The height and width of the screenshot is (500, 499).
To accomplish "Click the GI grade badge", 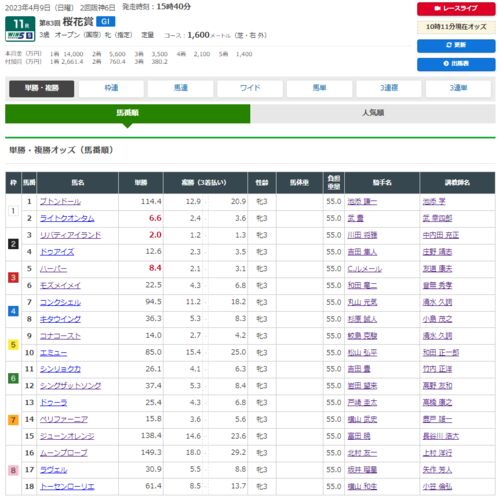I will [x=105, y=22].
